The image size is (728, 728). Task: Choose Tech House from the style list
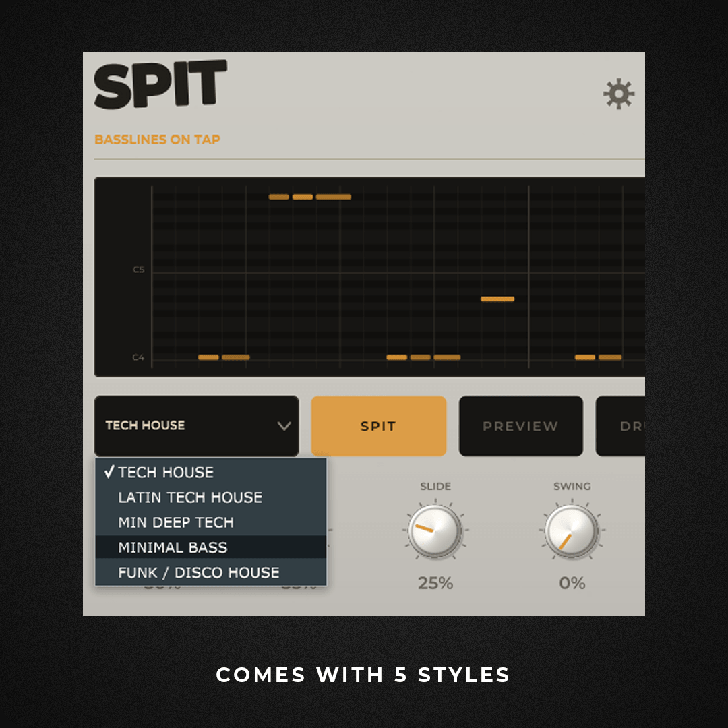point(211,472)
